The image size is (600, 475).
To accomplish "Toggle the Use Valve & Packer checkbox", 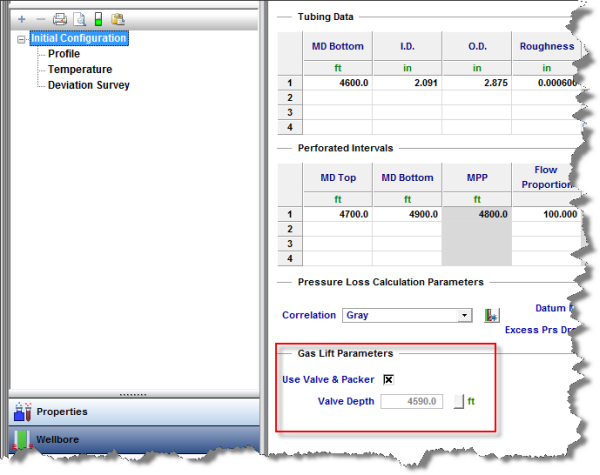I will (x=389, y=380).
